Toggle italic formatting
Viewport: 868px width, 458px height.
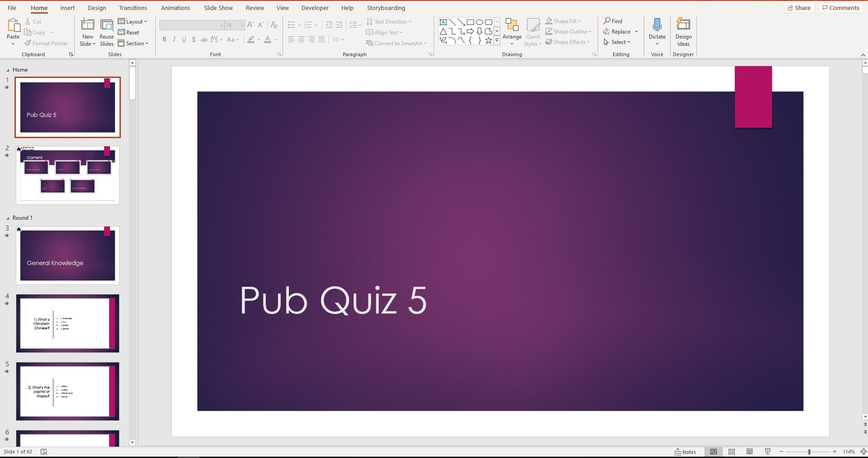pos(174,39)
